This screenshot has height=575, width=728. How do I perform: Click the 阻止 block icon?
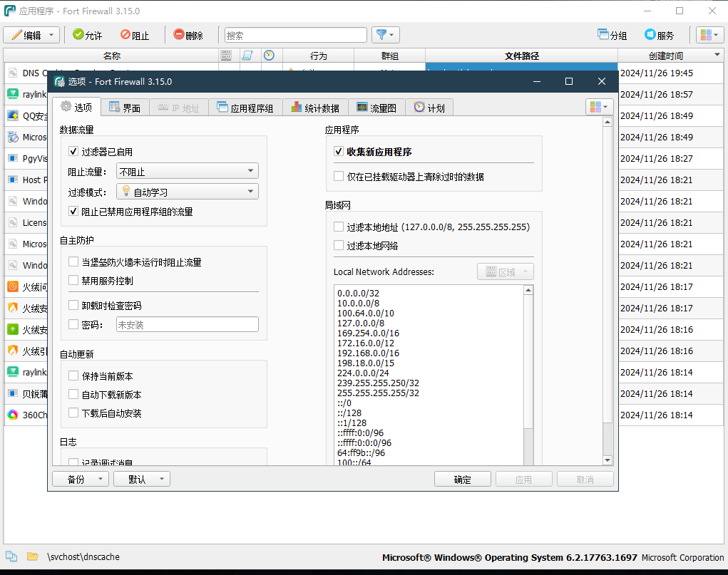(125, 35)
